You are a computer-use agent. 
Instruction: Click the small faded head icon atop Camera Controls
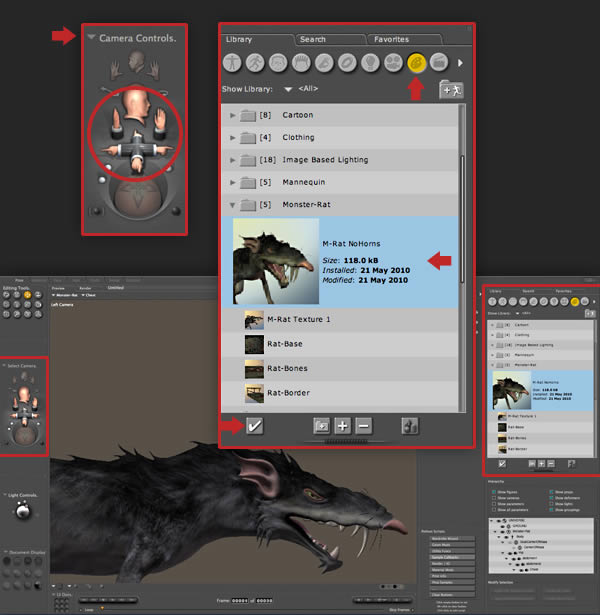pyautogui.click(x=136, y=61)
